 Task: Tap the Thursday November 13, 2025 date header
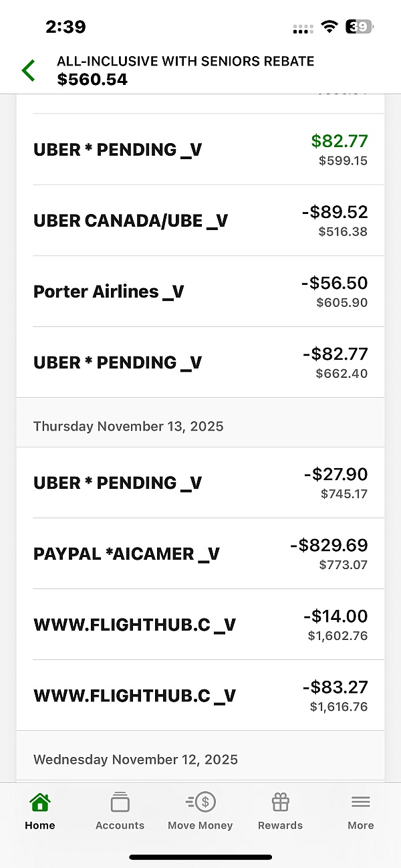pyautogui.click(x=128, y=426)
